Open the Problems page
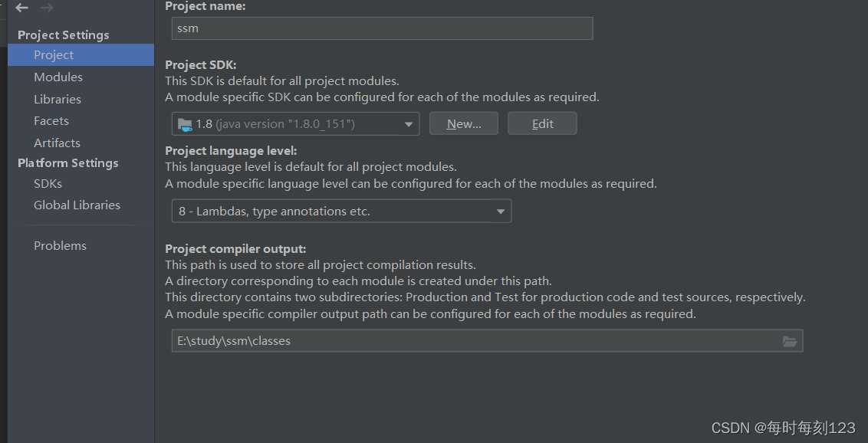868x443 pixels. (x=61, y=245)
